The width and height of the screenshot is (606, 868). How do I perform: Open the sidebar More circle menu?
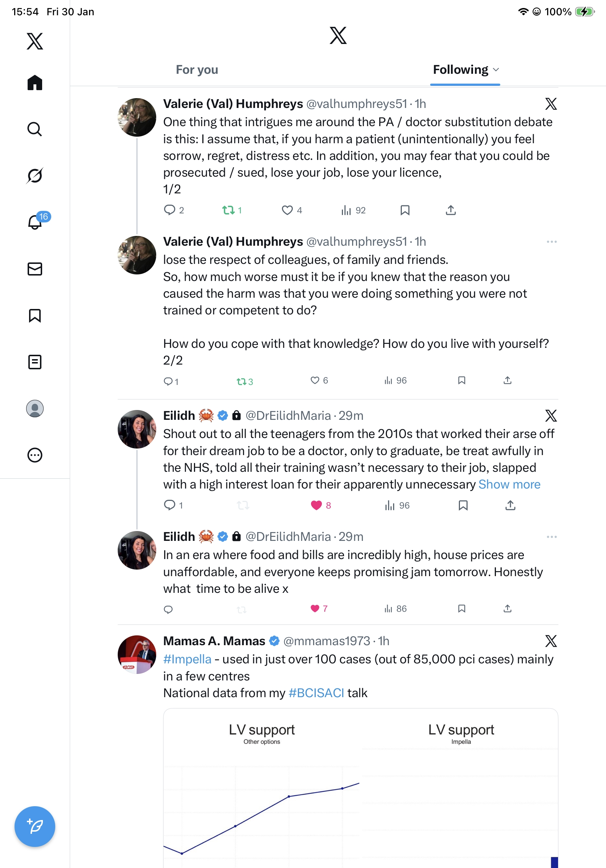click(35, 455)
